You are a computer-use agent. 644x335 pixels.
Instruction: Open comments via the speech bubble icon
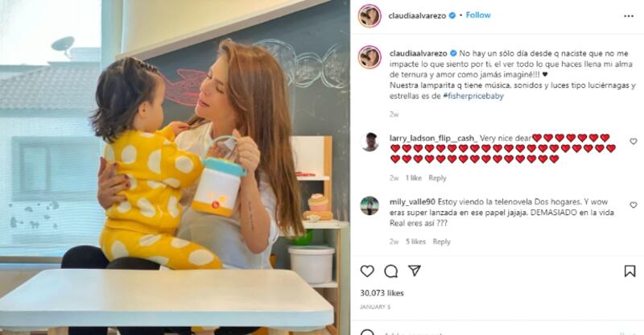coord(391,271)
